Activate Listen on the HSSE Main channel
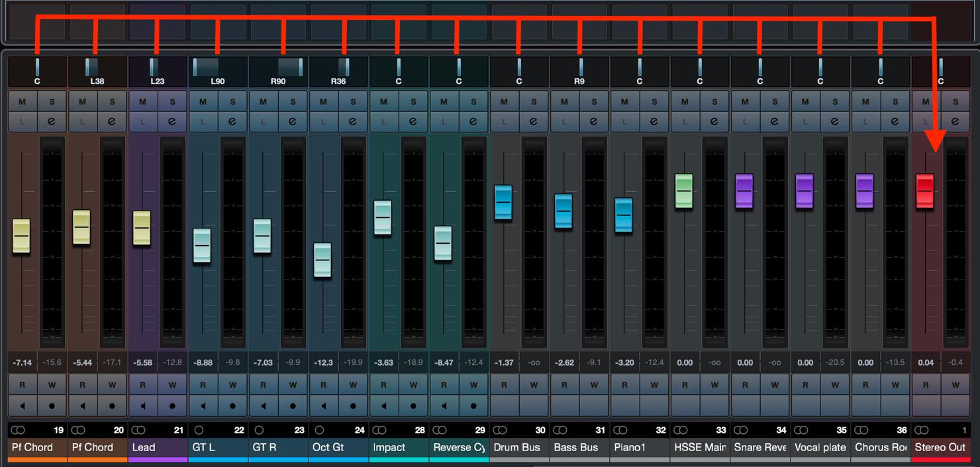 tap(685, 122)
